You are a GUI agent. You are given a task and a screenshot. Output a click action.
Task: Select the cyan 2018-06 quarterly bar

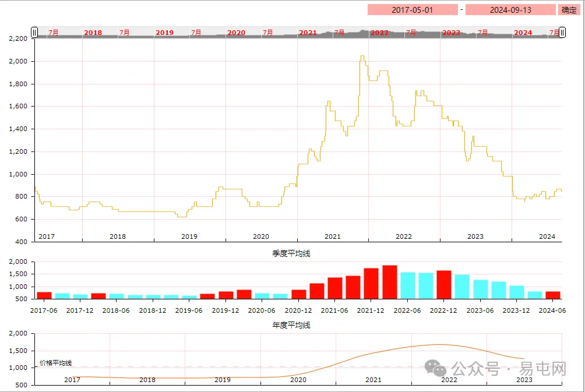(117, 296)
